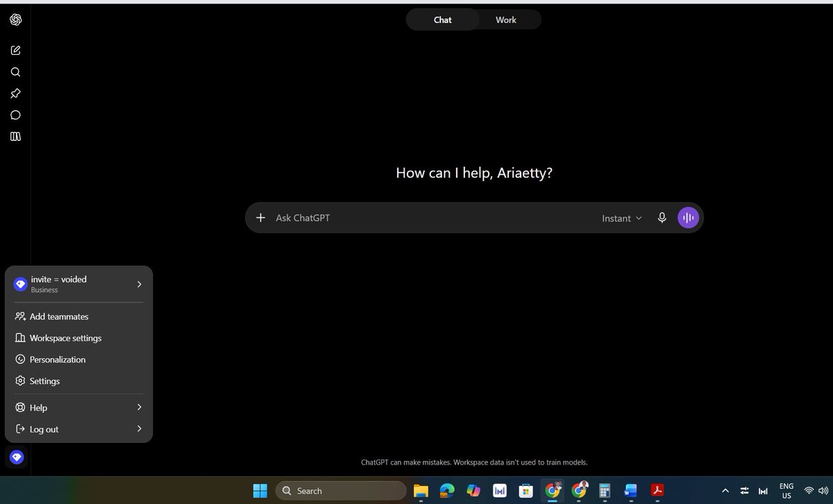Screen dimensions: 833x504
Task: Click the Wi-Fi network tray icon
Action: (809, 491)
